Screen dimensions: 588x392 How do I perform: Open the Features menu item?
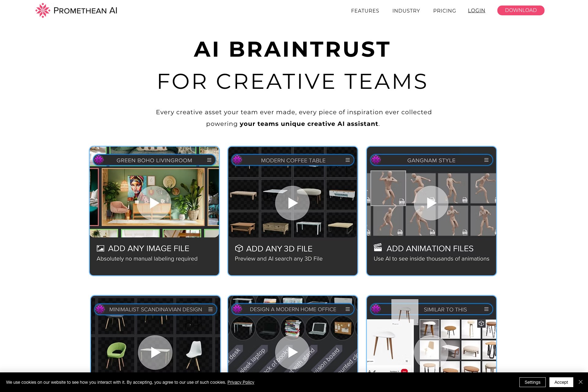coord(365,11)
